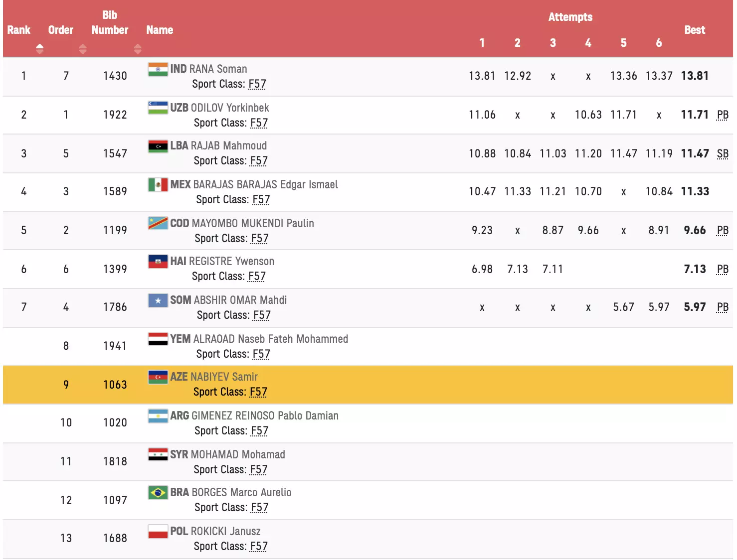Click the Mexico flag beside BARAJAS BARAJAS
Viewport: 737px width, 560px height.
[158, 185]
